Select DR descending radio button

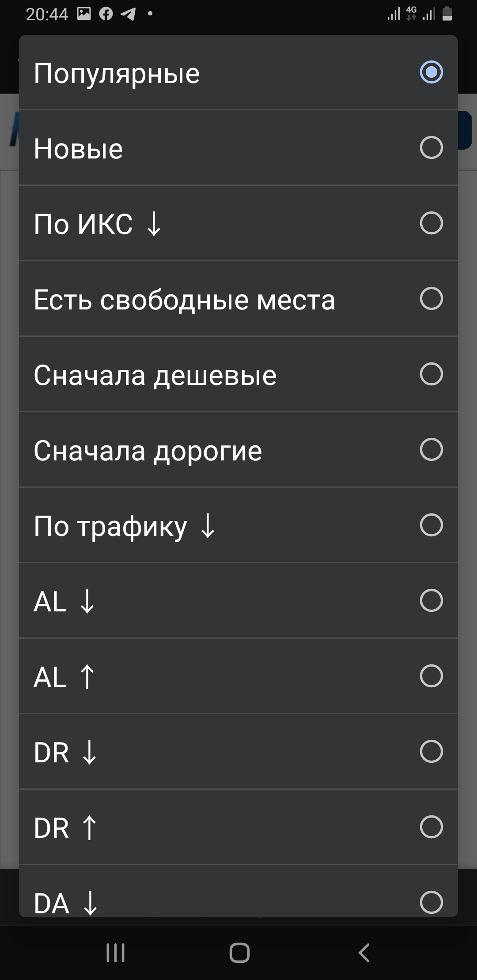coord(431,751)
